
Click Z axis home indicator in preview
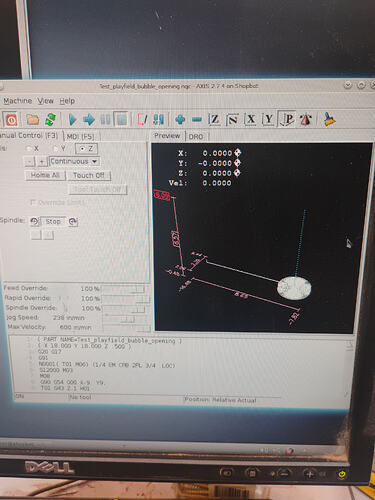pyautogui.click(x=237, y=173)
